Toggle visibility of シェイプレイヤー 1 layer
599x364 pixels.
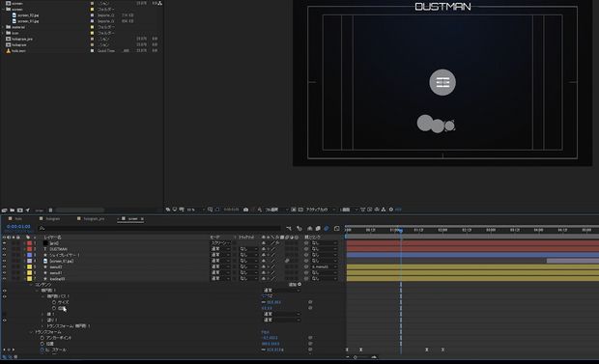[4, 255]
